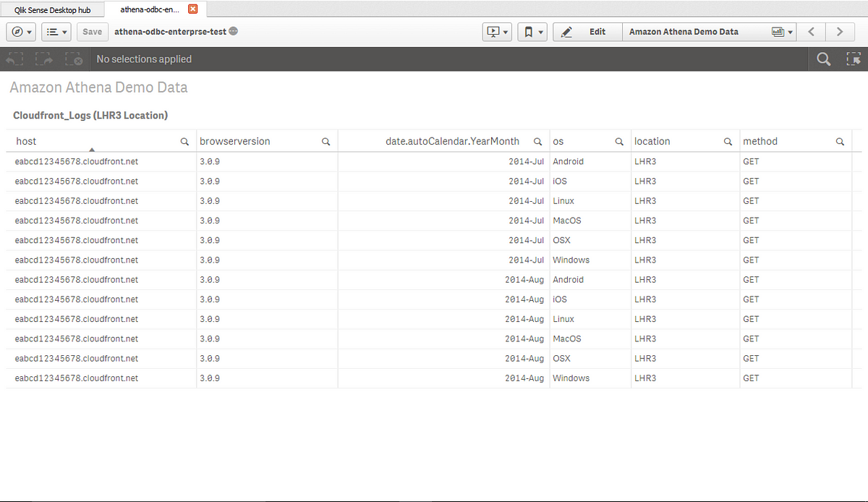Click the clear all selections icon
868x502 pixels.
[73, 59]
